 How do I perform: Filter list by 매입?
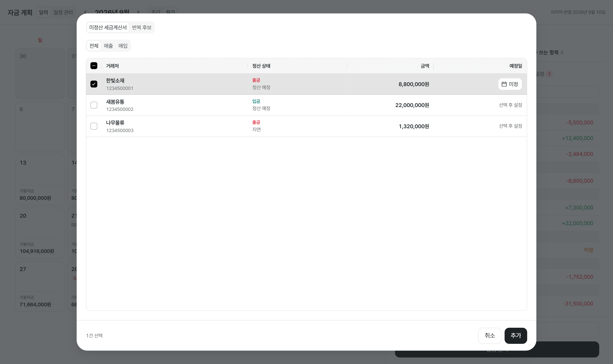tap(123, 46)
